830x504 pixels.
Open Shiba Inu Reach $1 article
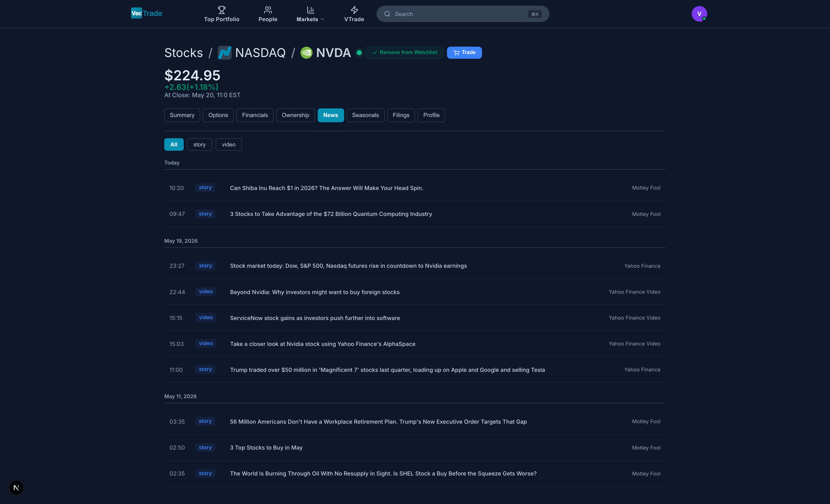click(326, 188)
